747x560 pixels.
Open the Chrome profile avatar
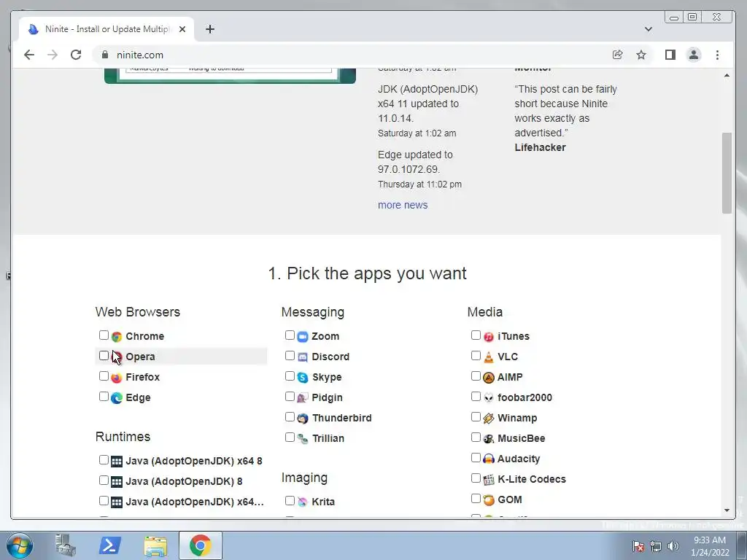click(x=694, y=55)
